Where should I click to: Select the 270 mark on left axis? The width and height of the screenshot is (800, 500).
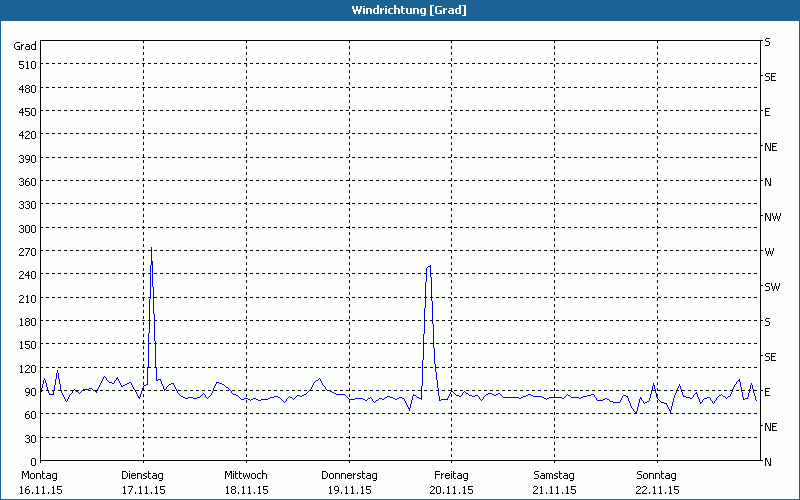click(25, 252)
